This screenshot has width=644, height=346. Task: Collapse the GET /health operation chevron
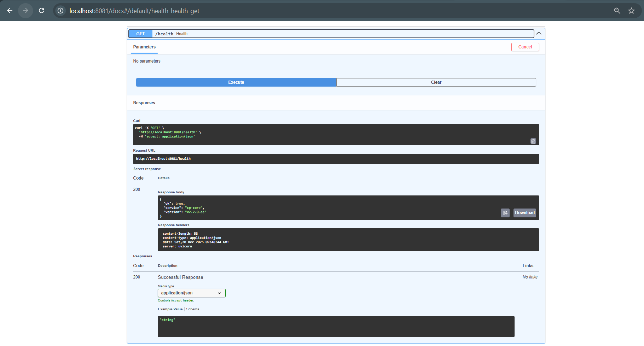click(x=539, y=34)
